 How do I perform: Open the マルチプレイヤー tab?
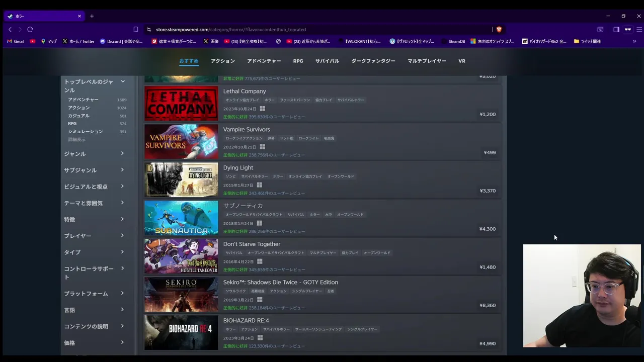coord(427,61)
